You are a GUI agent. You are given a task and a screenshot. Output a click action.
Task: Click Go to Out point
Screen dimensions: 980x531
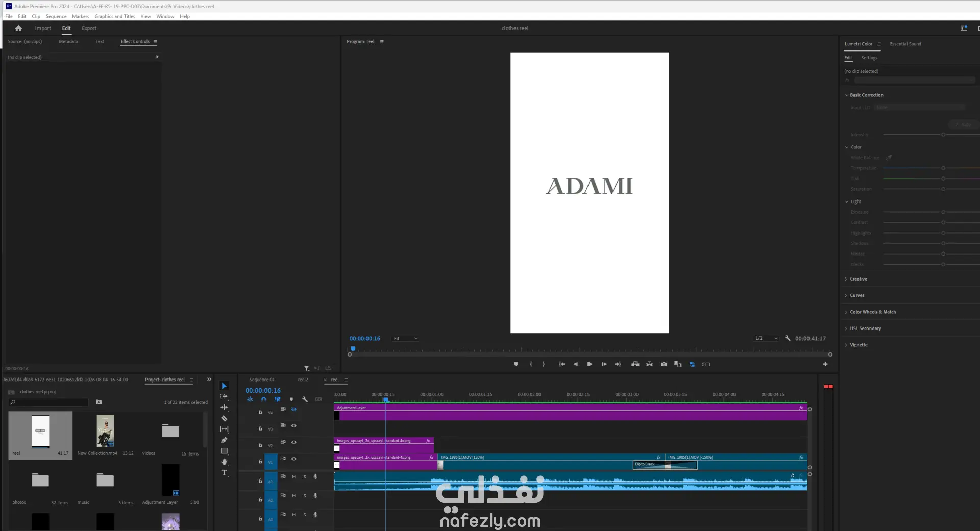point(618,364)
